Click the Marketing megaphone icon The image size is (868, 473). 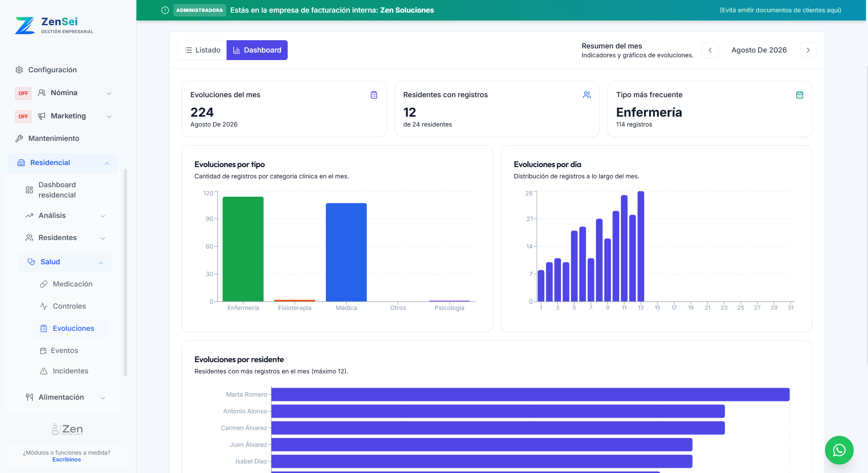click(42, 116)
